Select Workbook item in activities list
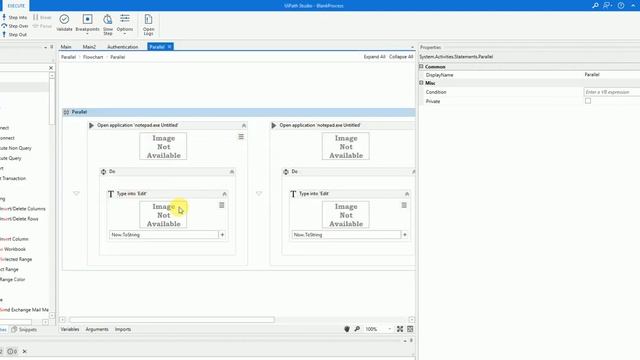The image size is (640, 360). point(13,249)
